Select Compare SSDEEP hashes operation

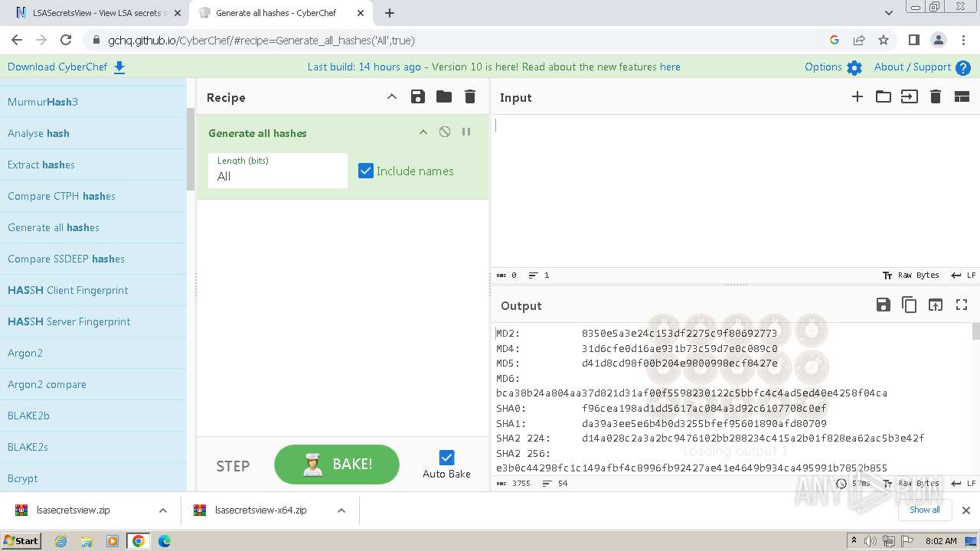pyautogui.click(x=93, y=259)
